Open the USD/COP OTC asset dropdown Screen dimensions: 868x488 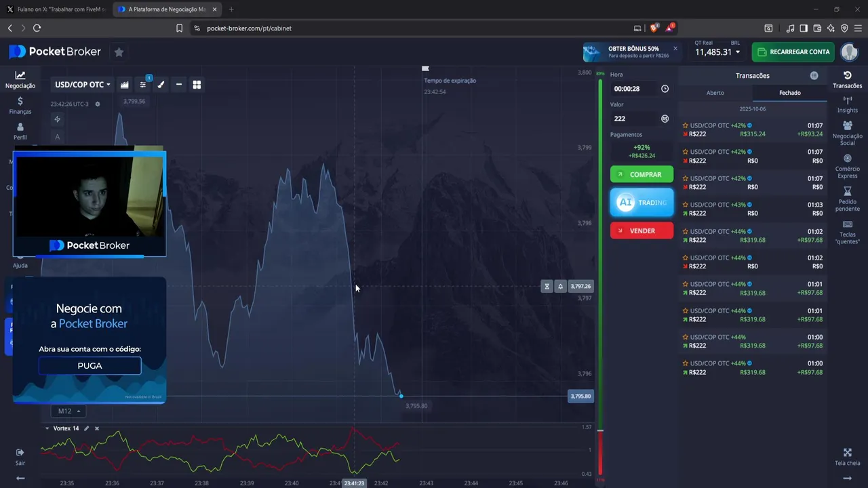tap(83, 85)
